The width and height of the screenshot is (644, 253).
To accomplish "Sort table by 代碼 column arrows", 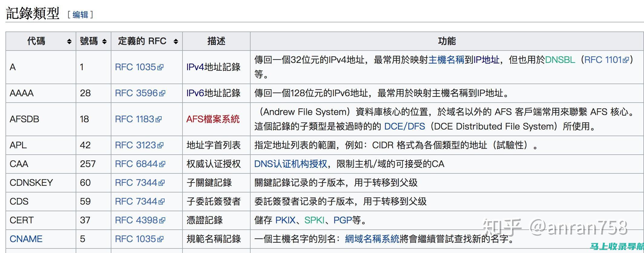I will [69, 41].
